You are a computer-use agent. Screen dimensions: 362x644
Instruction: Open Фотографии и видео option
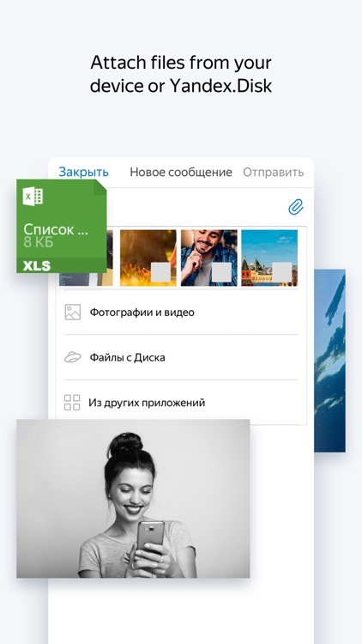point(181,313)
